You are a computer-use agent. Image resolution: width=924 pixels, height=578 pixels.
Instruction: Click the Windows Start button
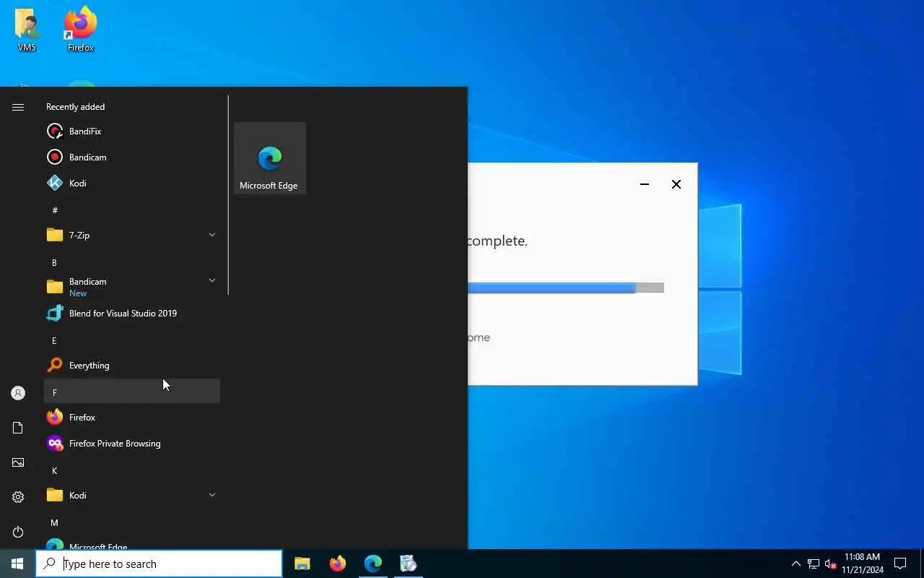pos(17,564)
